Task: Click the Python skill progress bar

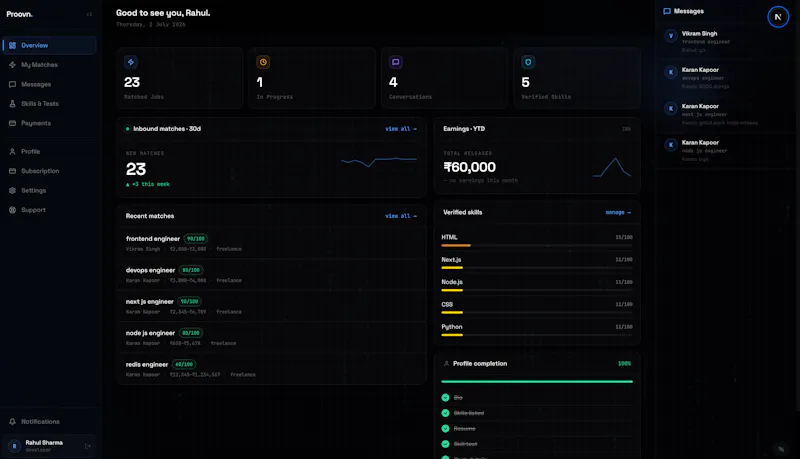Action: pyautogui.click(x=537, y=335)
